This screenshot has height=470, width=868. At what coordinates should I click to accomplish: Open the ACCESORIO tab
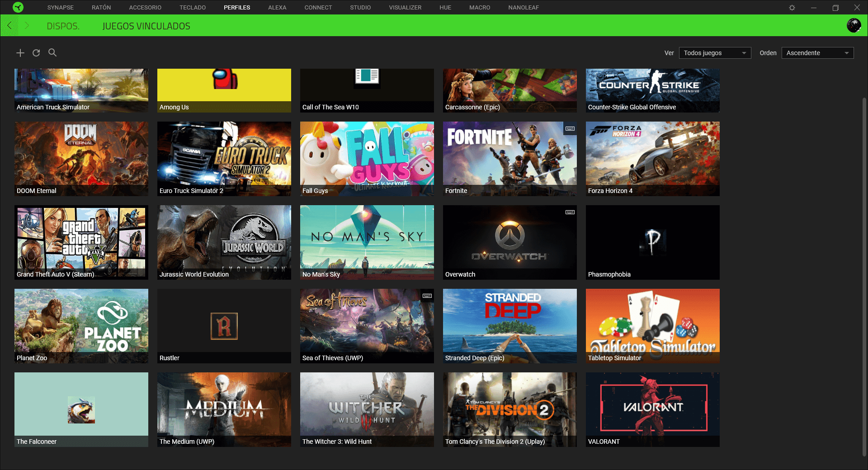click(x=145, y=8)
